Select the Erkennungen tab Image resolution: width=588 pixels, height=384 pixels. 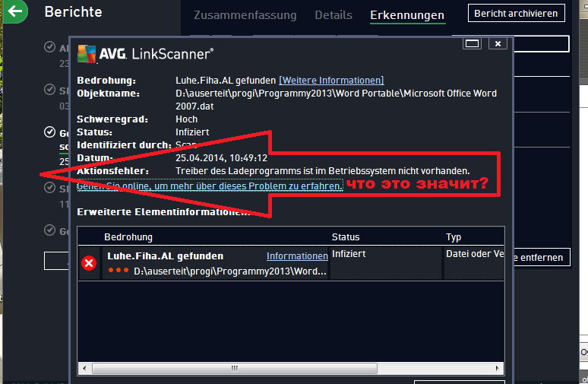[407, 15]
